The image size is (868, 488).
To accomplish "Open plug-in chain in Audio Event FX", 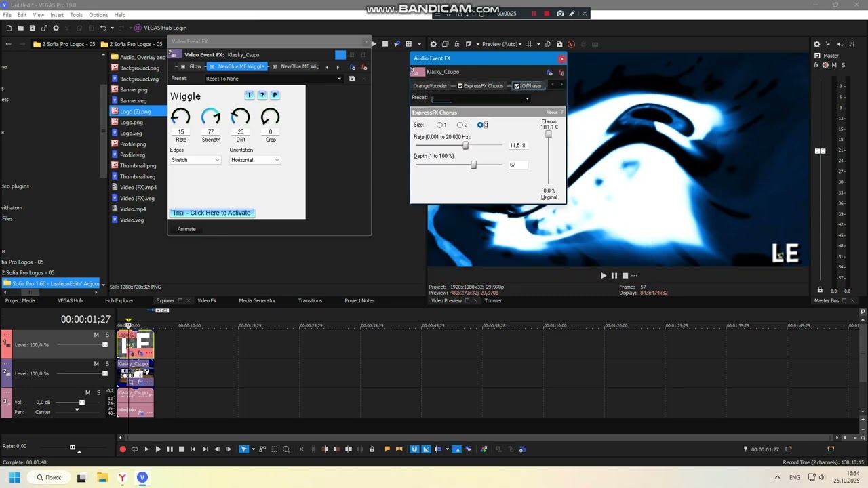I will click(x=549, y=73).
